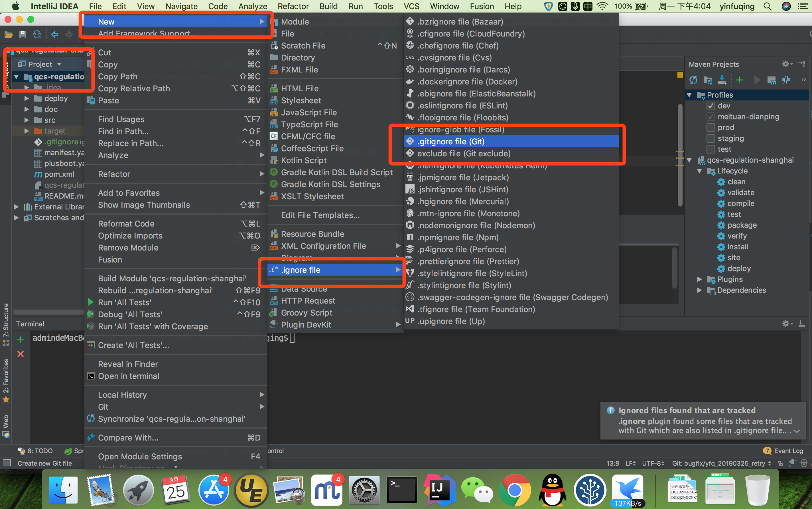Image resolution: width=812 pixels, height=509 pixels.
Task: Open Spotlight search in menu bar
Action: pyautogui.click(x=767, y=6)
